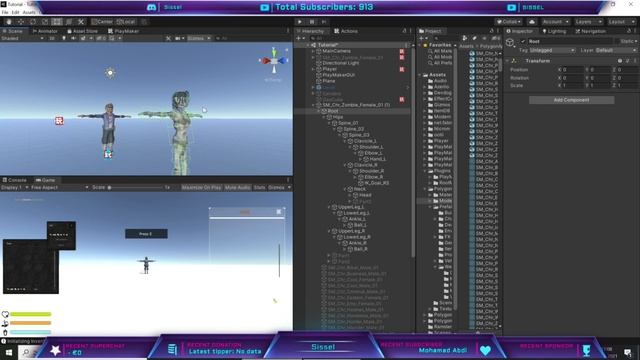Toggle pivot mode Center button

pyautogui.click(x=102, y=22)
